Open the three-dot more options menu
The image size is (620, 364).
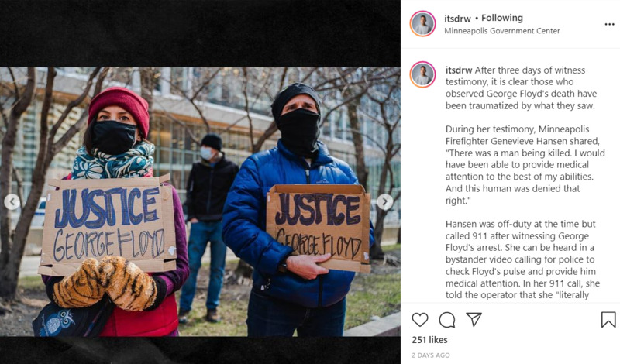(x=609, y=25)
